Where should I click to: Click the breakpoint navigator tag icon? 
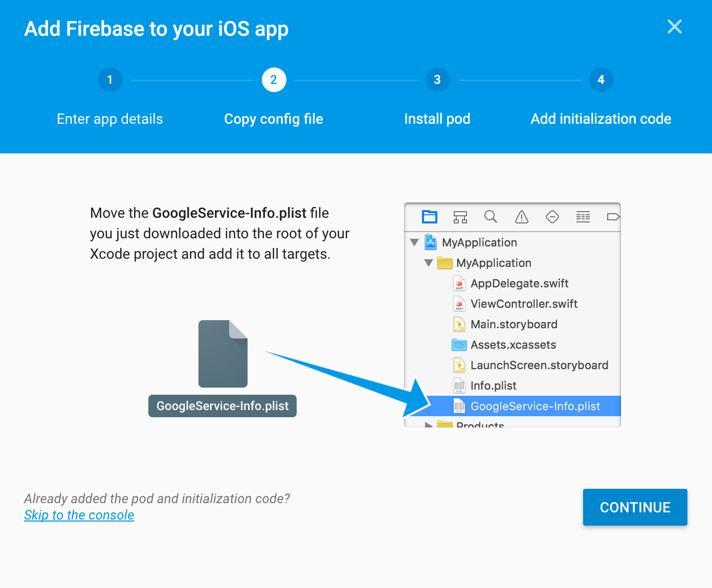(x=613, y=217)
